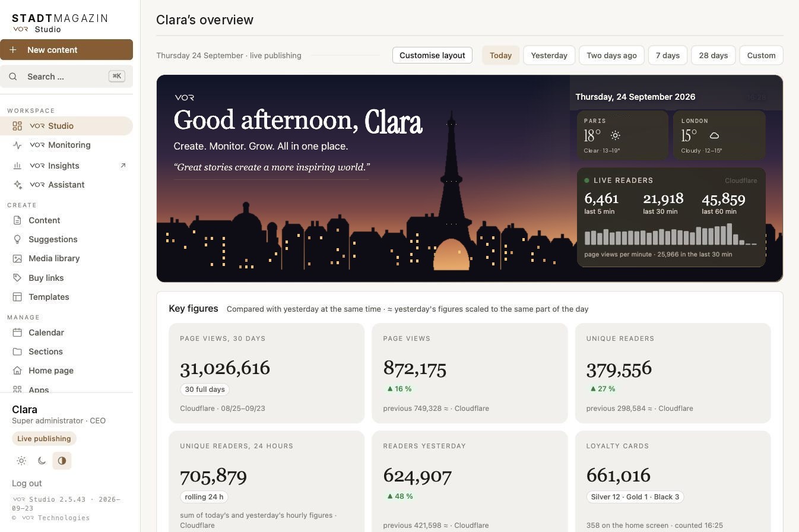The height and width of the screenshot is (532, 799).
Task: Click Log out
Action: coord(27,483)
